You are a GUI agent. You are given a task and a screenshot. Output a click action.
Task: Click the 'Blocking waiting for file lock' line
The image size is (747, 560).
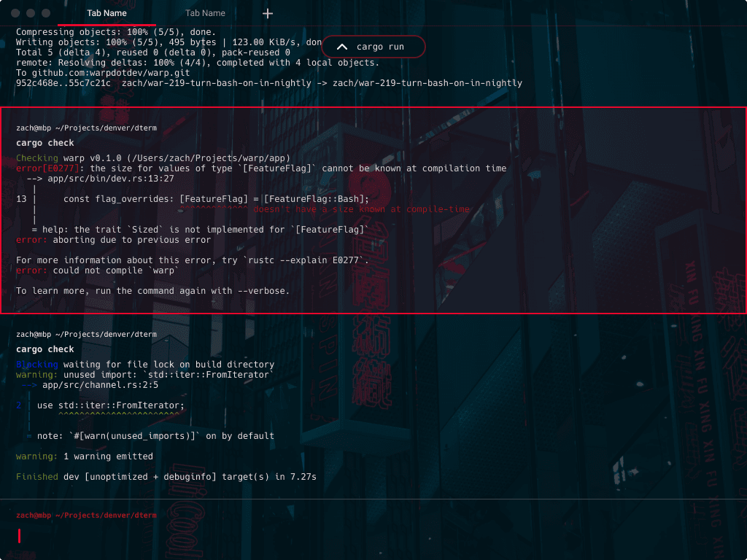[x=145, y=365]
